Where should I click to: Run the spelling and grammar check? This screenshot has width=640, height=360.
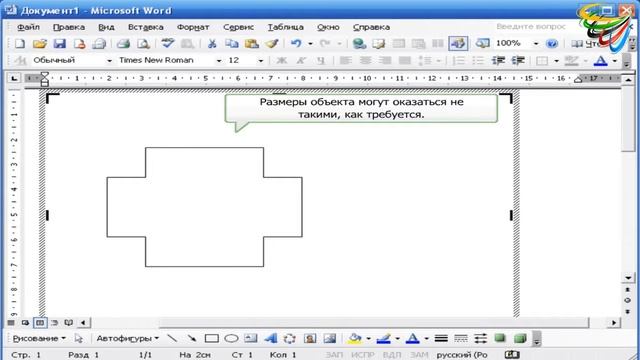(167, 43)
